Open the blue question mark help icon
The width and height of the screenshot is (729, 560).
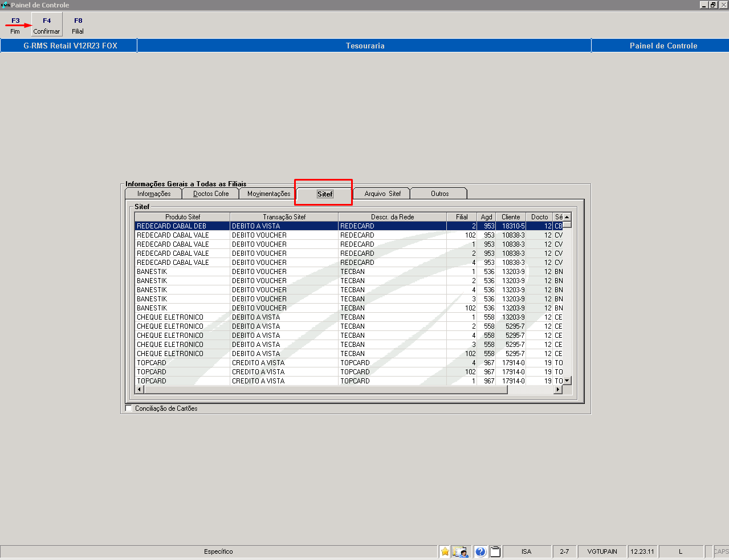(480, 551)
